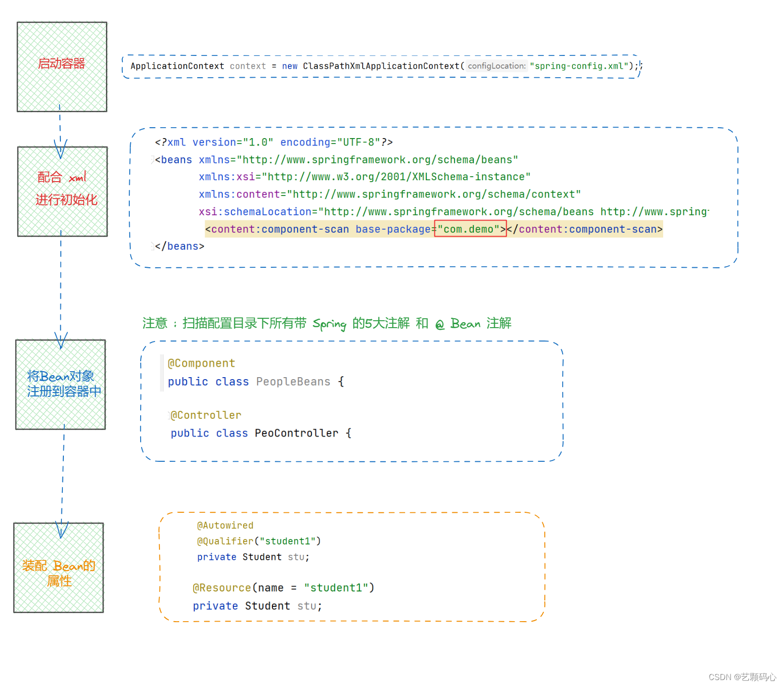Click private Student stu under @Resource
The width and height of the screenshot is (784, 686).
click(258, 606)
